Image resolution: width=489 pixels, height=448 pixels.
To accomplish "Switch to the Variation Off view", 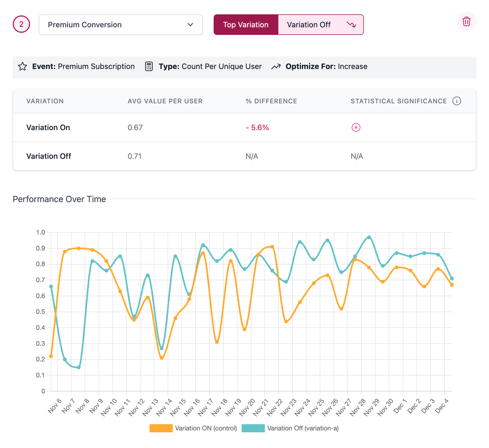I will pyautogui.click(x=309, y=25).
